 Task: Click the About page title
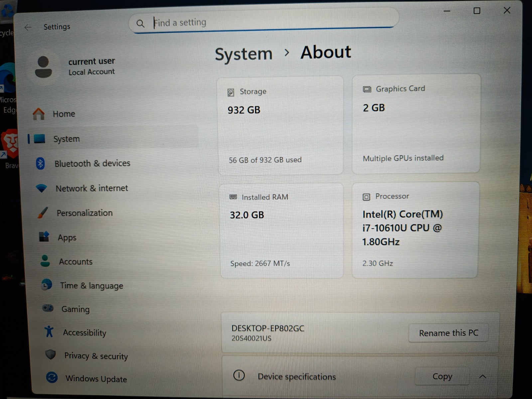click(x=326, y=52)
